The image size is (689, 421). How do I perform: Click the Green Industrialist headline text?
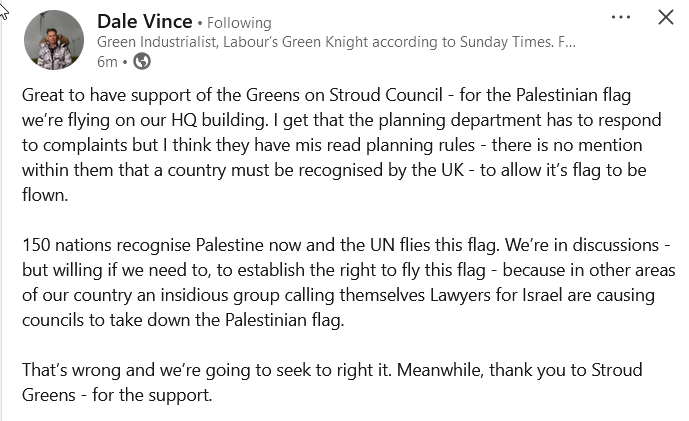[x=160, y=42]
